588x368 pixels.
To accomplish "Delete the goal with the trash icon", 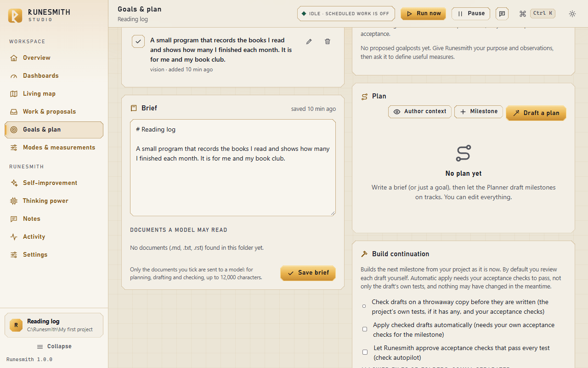I will click(328, 41).
